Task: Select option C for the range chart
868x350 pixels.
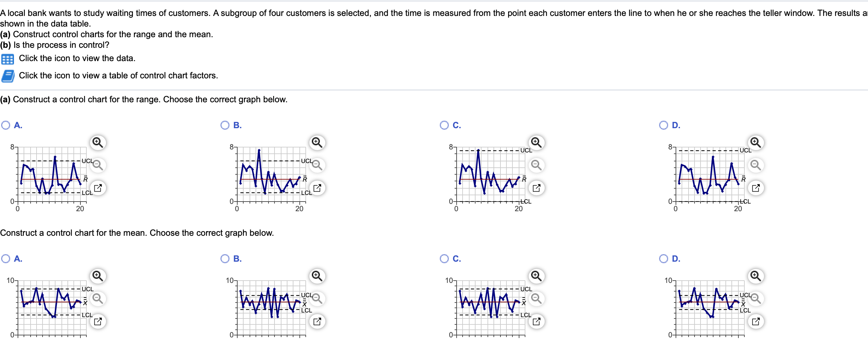Action: (444, 125)
